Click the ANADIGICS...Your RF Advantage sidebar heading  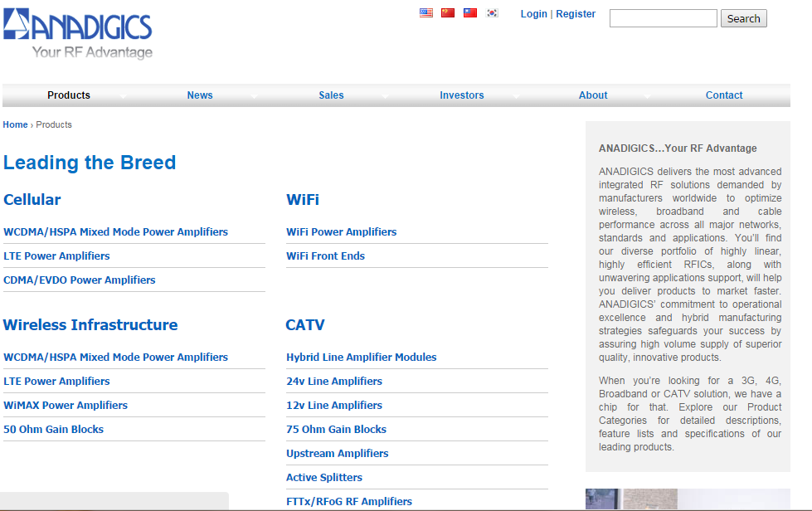tap(678, 148)
